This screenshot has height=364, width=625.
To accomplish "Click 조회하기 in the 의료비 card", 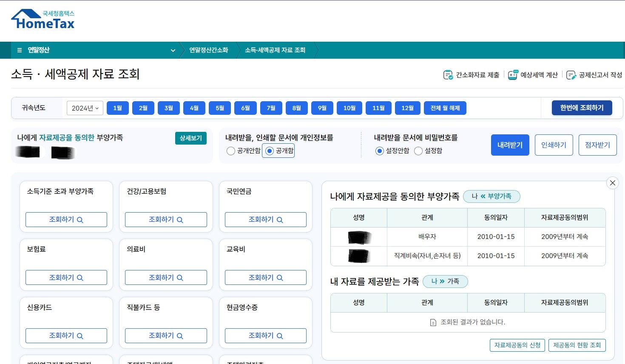I will click(166, 278).
